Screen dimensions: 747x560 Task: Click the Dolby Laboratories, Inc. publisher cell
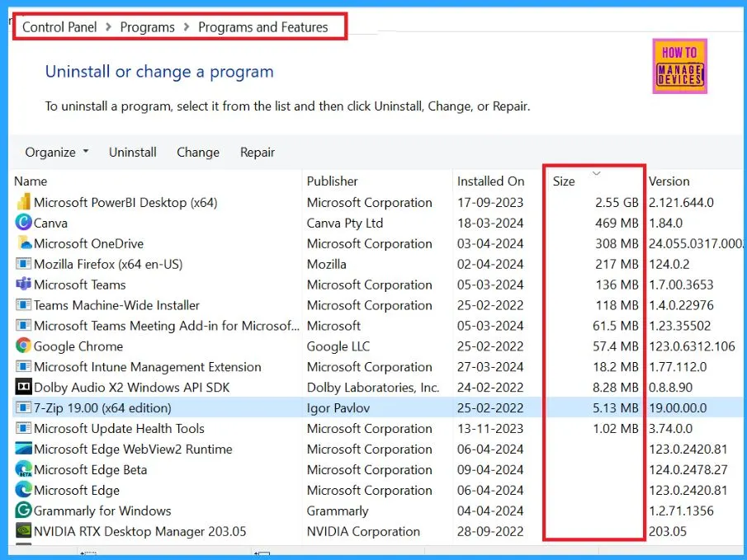pos(373,387)
